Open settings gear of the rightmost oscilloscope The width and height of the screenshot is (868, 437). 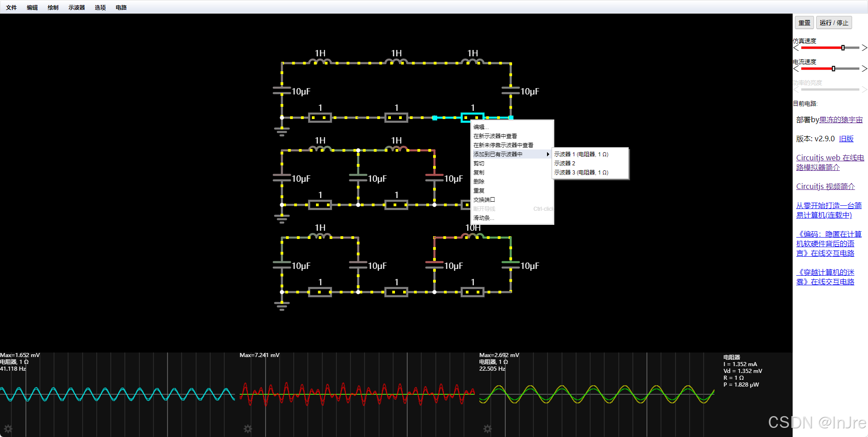(x=487, y=429)
